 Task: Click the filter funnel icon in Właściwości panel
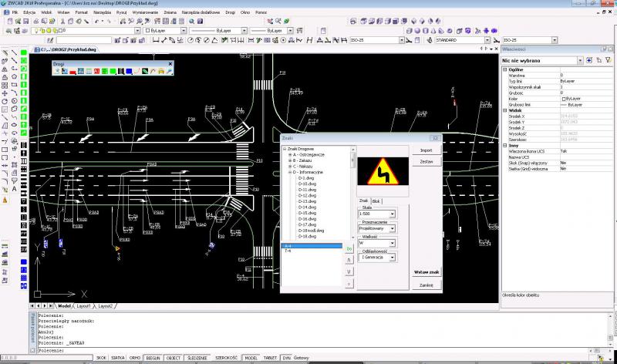(x=609, y=60)
